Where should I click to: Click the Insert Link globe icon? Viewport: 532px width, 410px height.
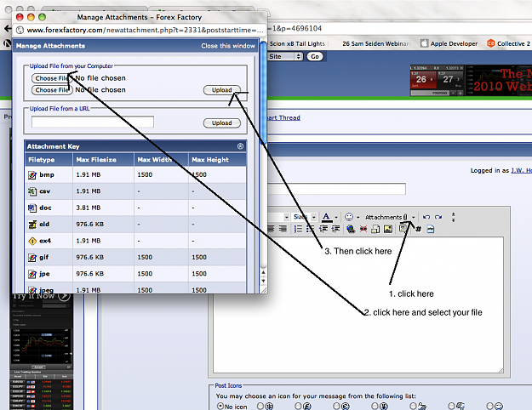coord(351,230)
